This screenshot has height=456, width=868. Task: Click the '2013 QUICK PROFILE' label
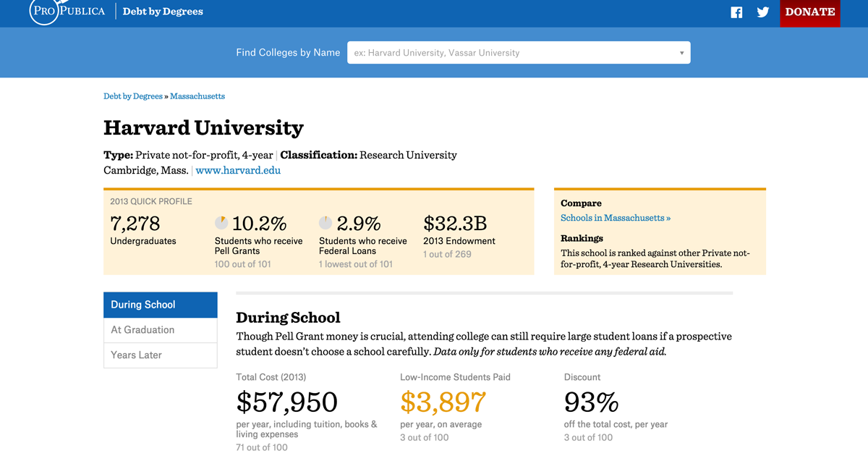click(151, 201)
